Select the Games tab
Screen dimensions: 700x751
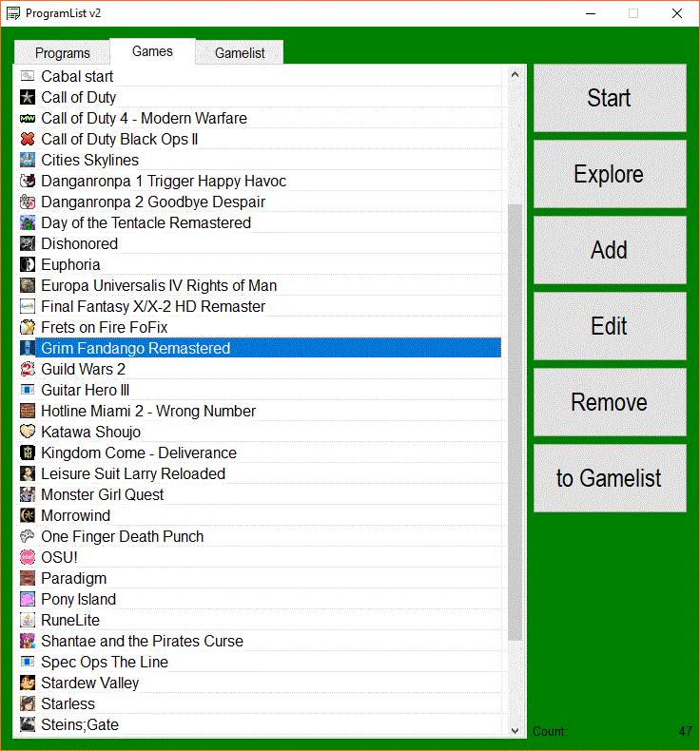152,51
